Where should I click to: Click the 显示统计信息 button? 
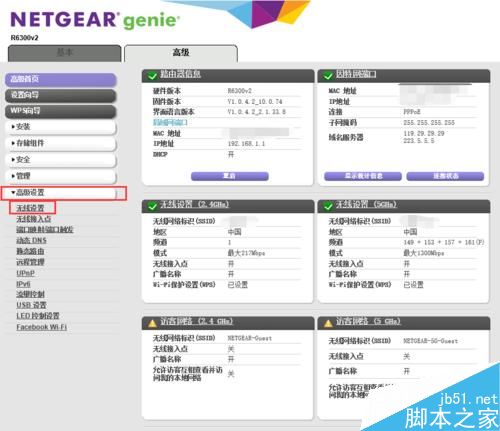pyautogui.click(x=363, y=176)
